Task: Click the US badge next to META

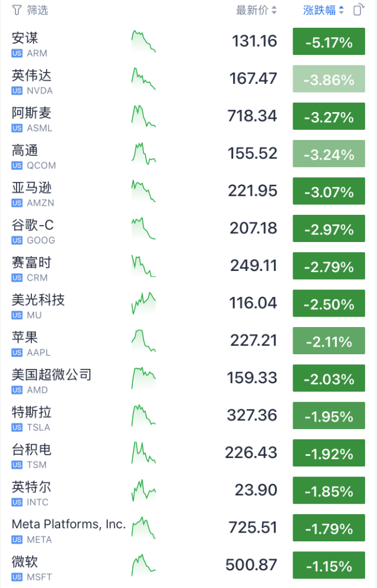Action: [x=17, y=540]
